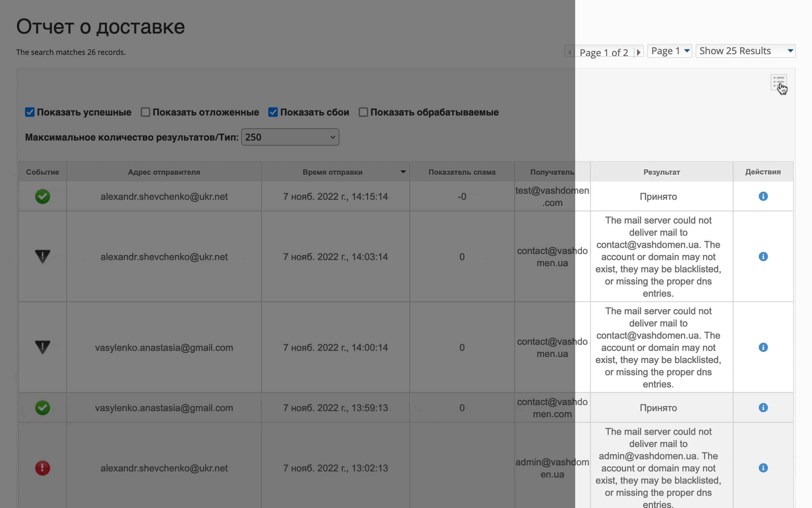
Task: Open the 'Page 1' dropdown
Action: click(669, 51)
